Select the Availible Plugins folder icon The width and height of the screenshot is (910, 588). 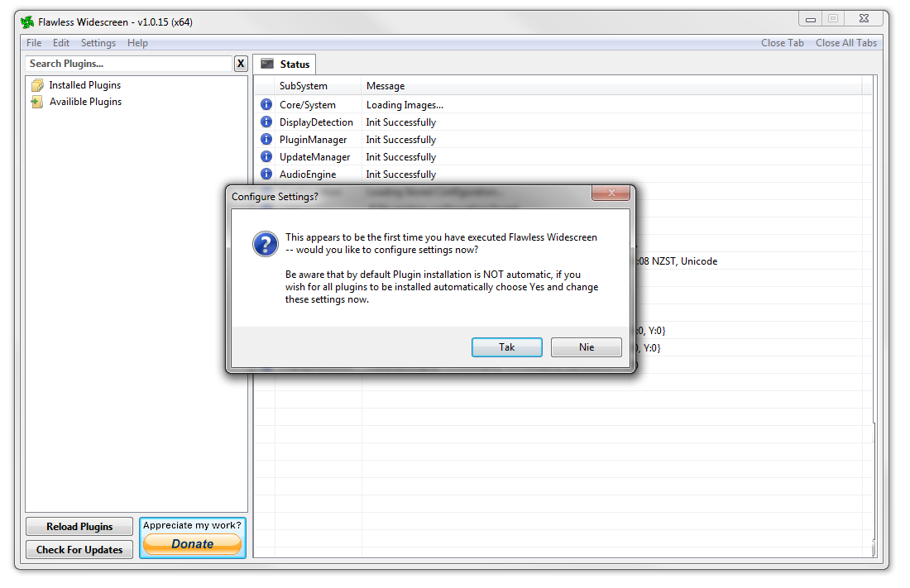coord(37,103)
